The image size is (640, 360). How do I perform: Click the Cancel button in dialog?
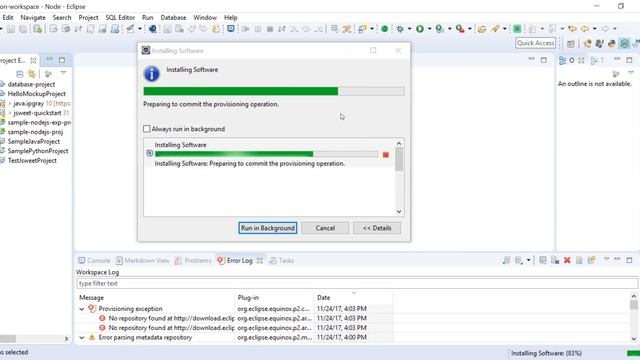[325, 228]
